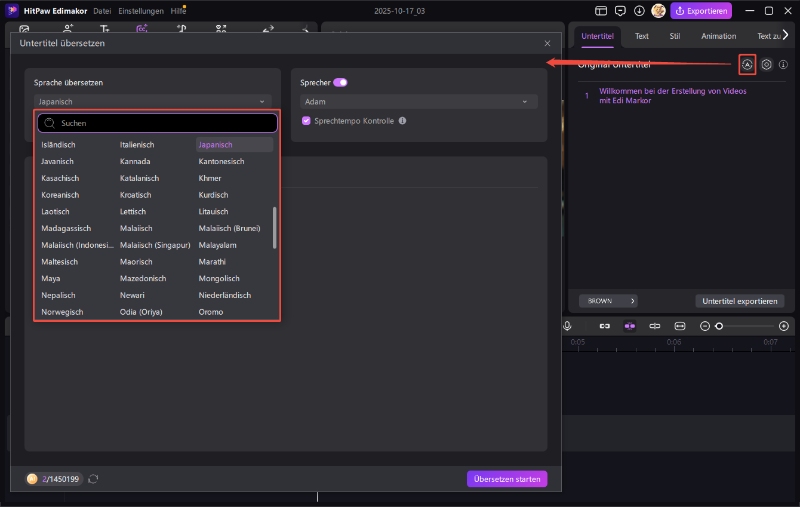Open the Einstellungen menu
This screenshot has height=507, width=800.
(x=140, y=11)
